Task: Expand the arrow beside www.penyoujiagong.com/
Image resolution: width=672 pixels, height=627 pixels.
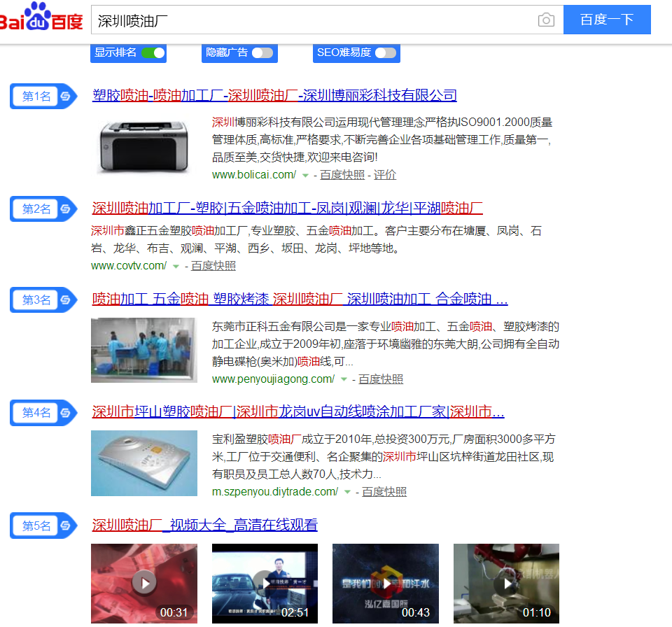Action: pos(344,379)
